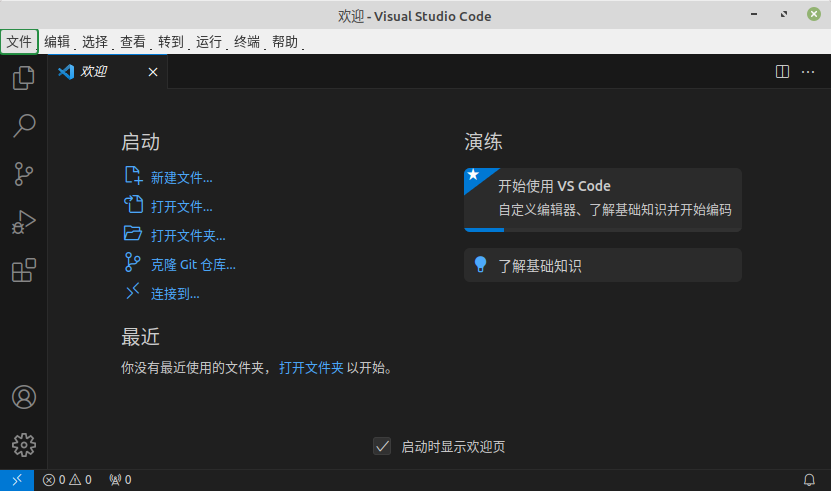Close the 欢迎 tab
831x491 pixels.
pyautogui.click(x=153, y=72)
